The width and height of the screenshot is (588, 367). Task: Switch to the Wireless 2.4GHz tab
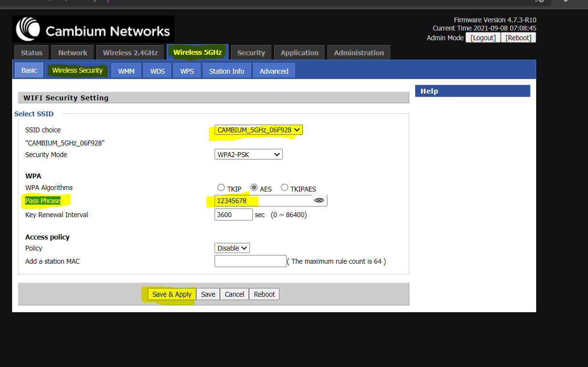pyautogui.click(x=130, y=53)
